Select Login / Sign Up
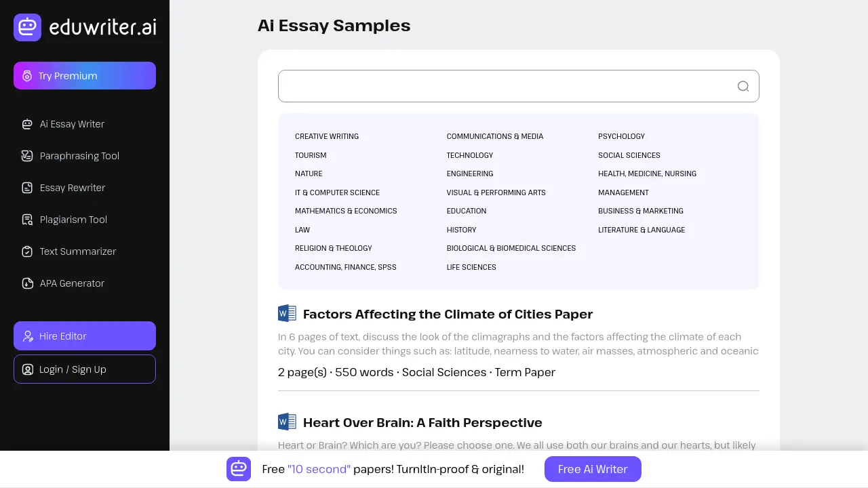Image resolution: width=868 pixels, height=488 pixels. 84,369
